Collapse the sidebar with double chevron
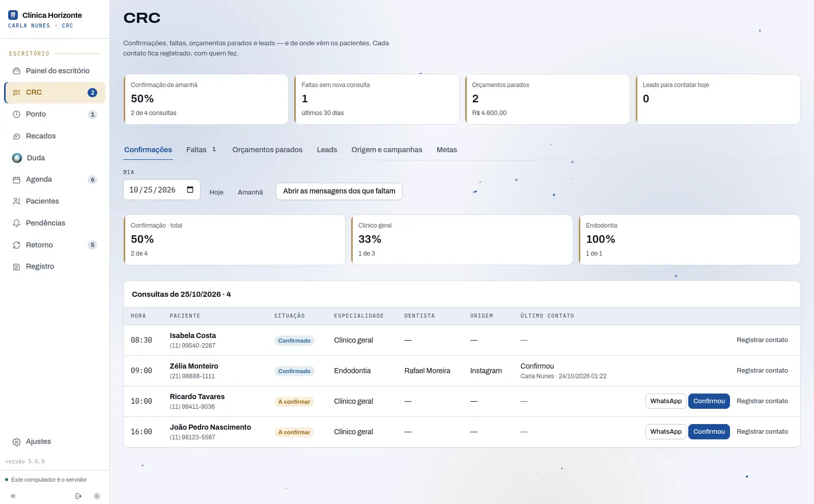The height and width of the screenshot is (504, 814). [13, 496]
